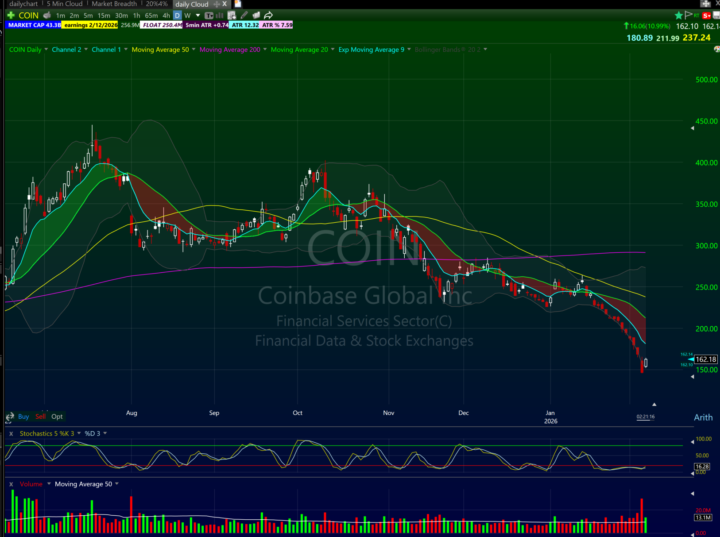Screen dimensions: 720x537
Task: Click the color palette icon
Action: tap(717, 49)
